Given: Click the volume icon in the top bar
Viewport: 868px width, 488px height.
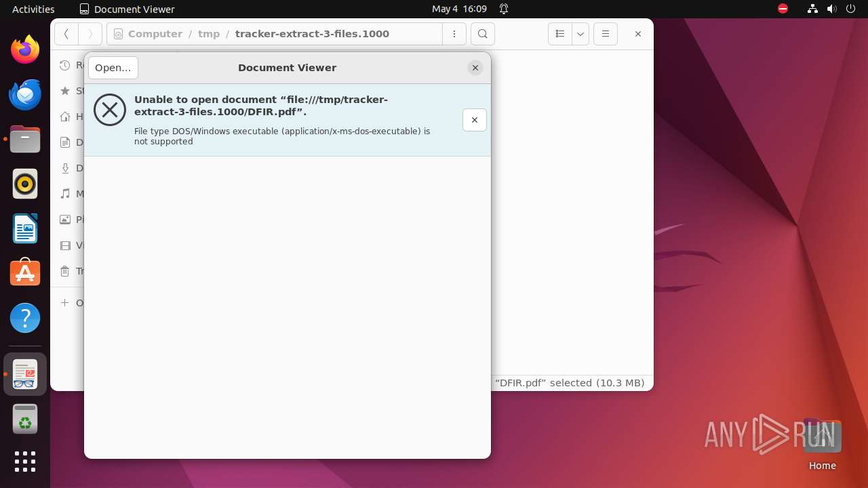Looking at the screenshot, I should 832,9.
